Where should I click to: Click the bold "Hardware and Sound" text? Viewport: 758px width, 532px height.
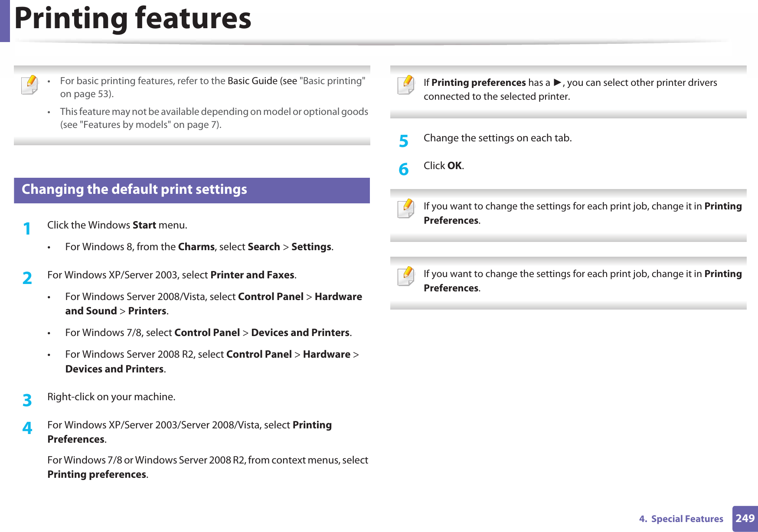click(x=214, y=304)
